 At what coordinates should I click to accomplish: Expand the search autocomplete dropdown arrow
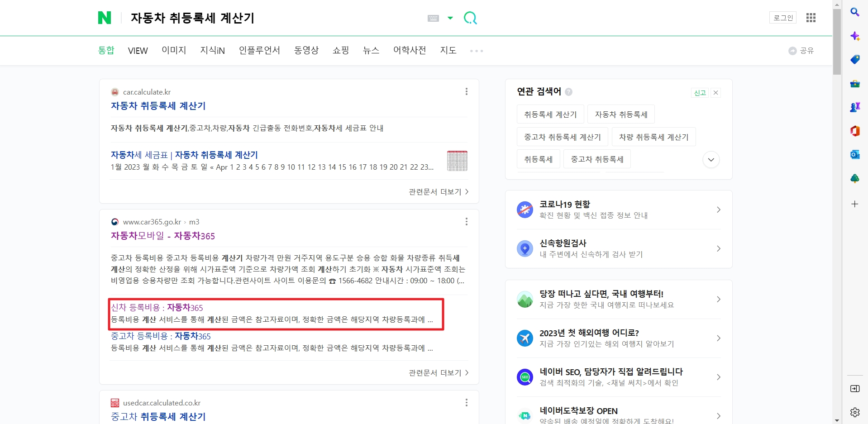coord(450,18)
